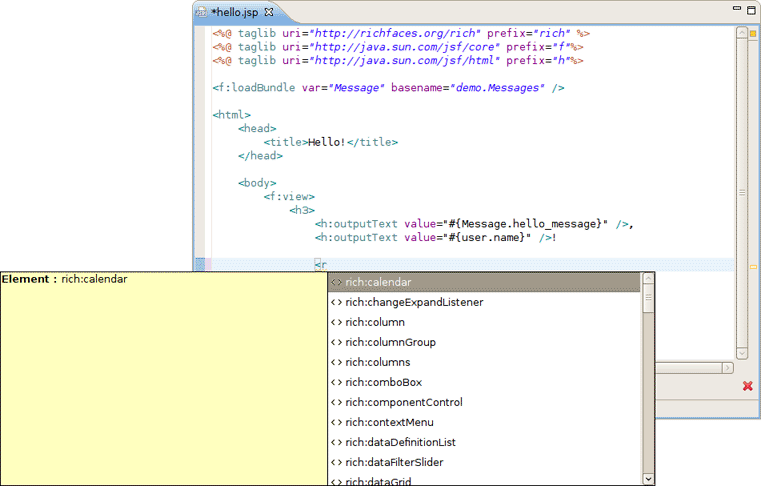Place cursor in the title Hello! line

click(330, 142)
